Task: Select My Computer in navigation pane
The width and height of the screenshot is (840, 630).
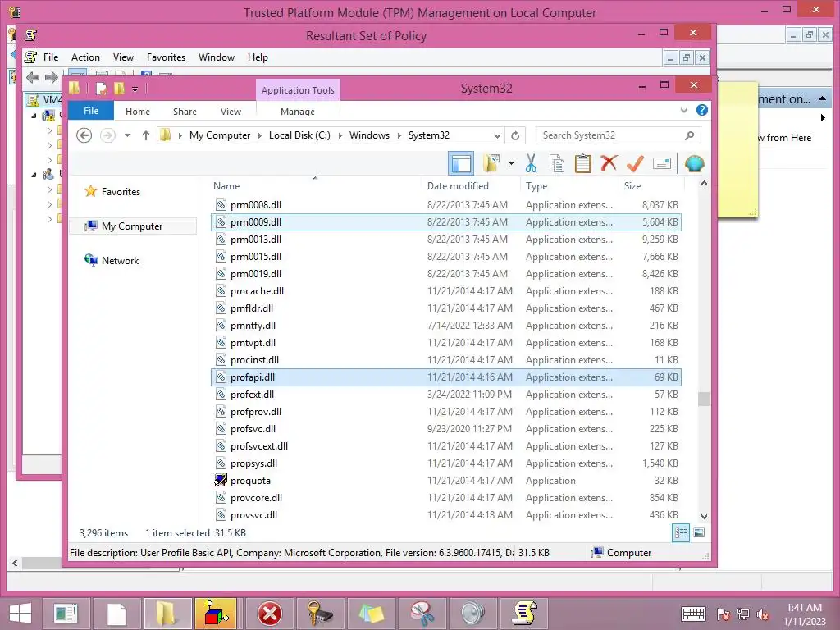Action: [x=132, y=226]
